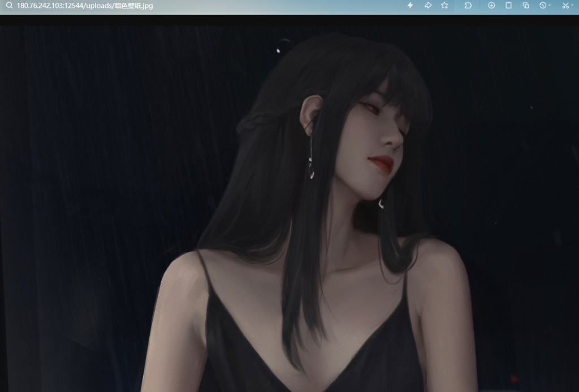Image resolution: width=579 pixels, height=392 pixels.
Task: Click the small white earring below the chin
Action: tap(381, 203)
